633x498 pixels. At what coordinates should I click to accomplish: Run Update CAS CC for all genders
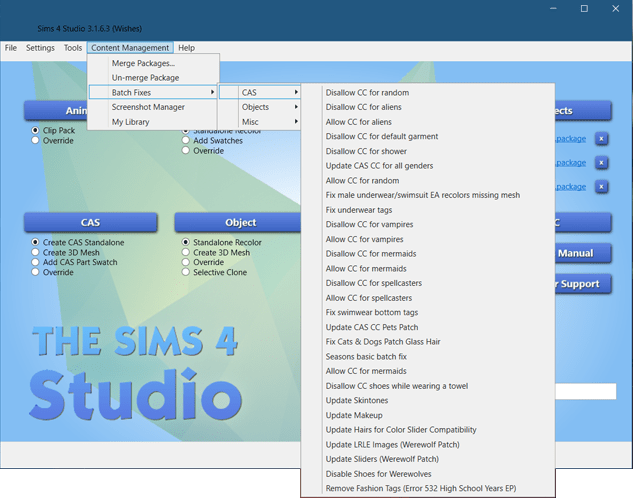(x=428, y=166)
